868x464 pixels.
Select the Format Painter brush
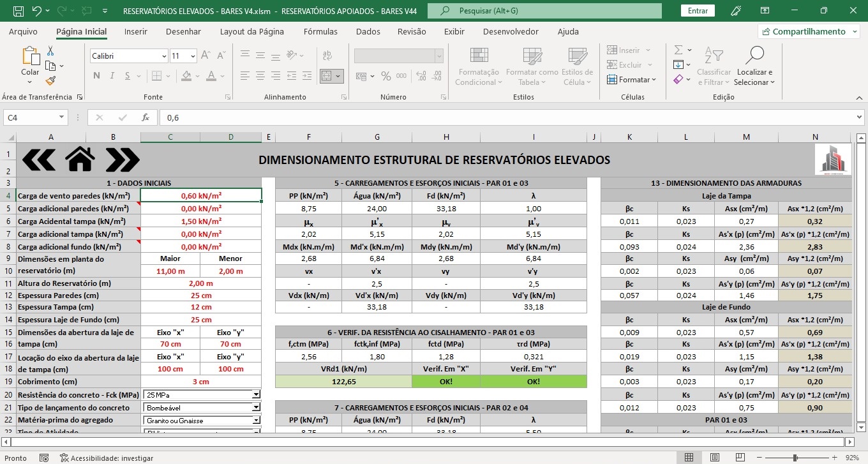tap(50, 80)
